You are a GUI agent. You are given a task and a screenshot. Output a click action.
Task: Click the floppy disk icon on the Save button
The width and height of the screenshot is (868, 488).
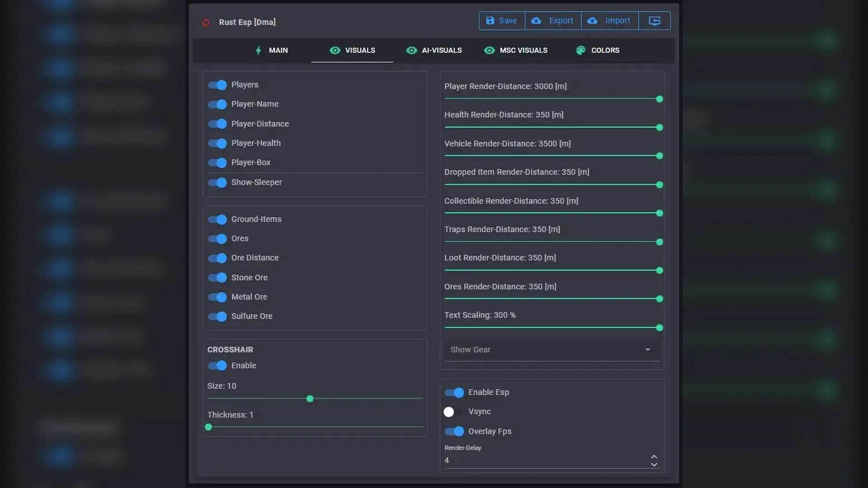(x=490, y=21)
